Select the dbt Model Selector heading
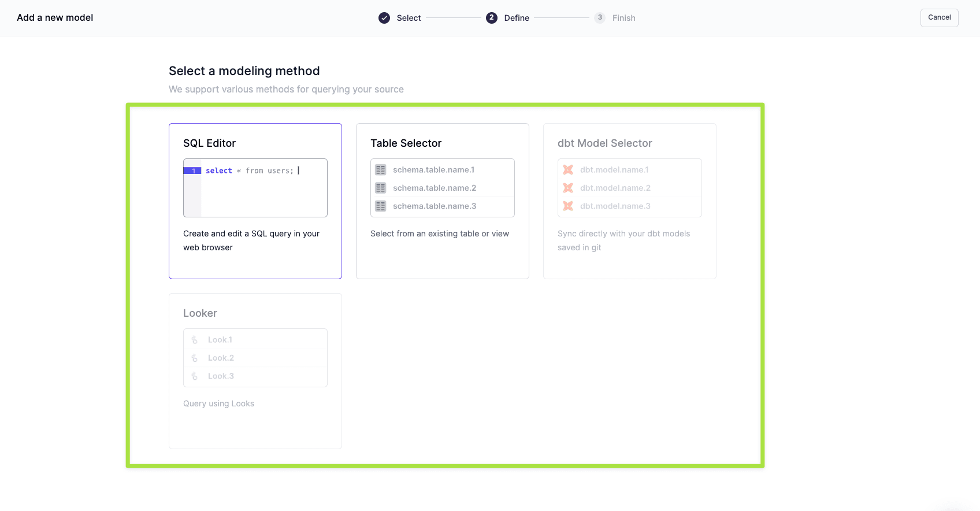Image resolution: width=980 pixels, height=511 pixels. pos(604,143)
